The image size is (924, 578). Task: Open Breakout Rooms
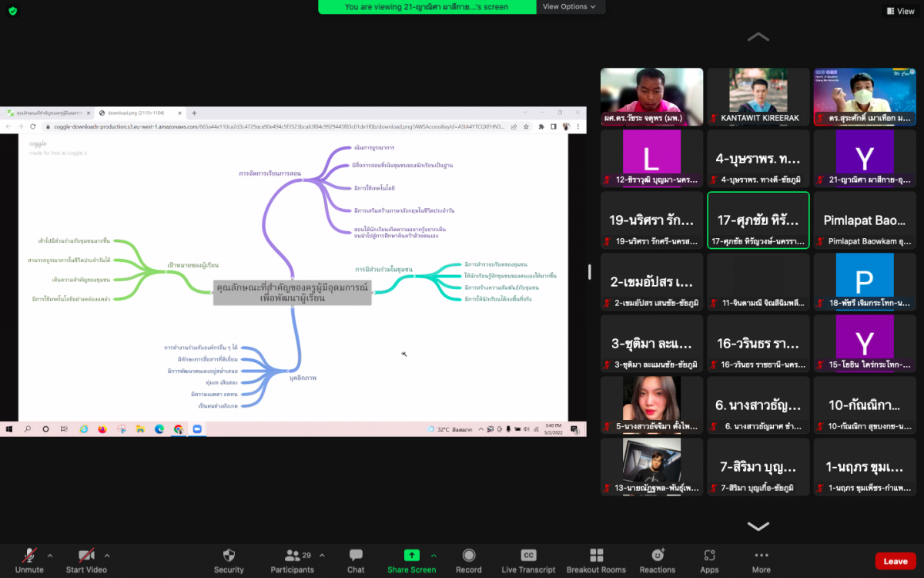tap(596, 560)
